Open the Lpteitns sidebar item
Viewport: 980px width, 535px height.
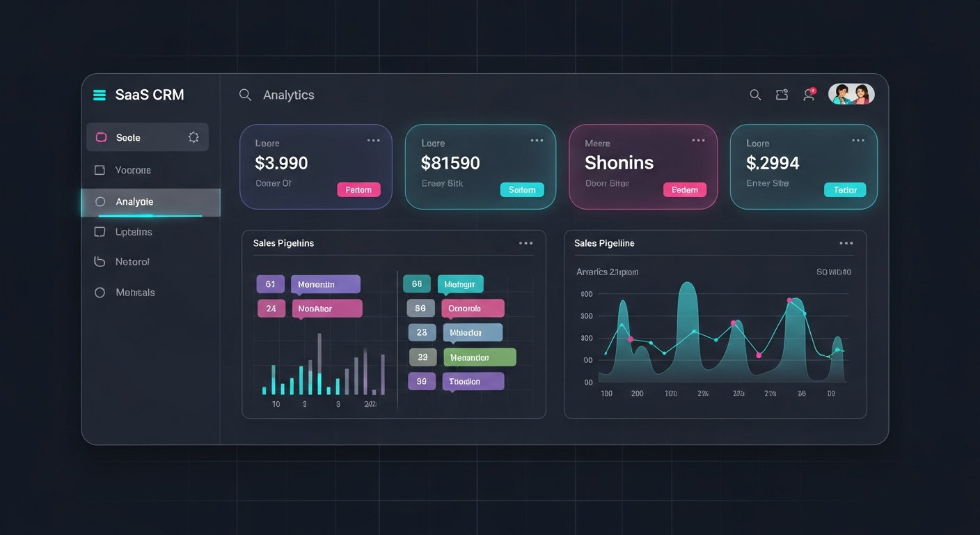(x=133, y=232)
